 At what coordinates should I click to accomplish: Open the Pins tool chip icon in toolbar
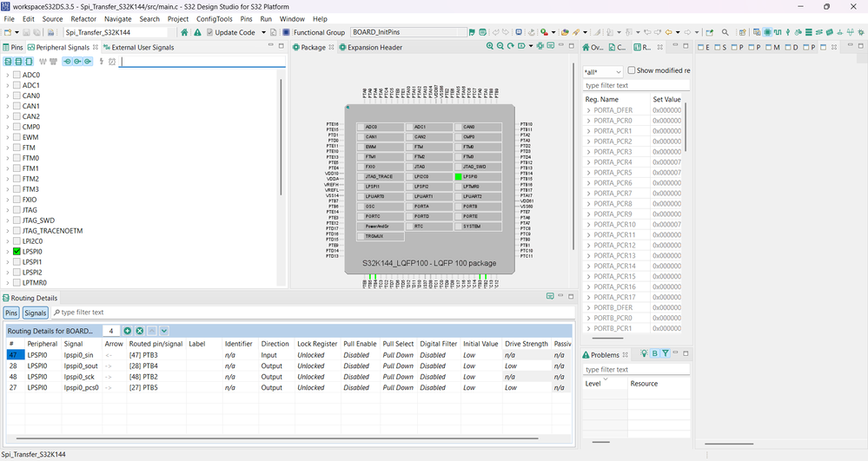(767, 32)
